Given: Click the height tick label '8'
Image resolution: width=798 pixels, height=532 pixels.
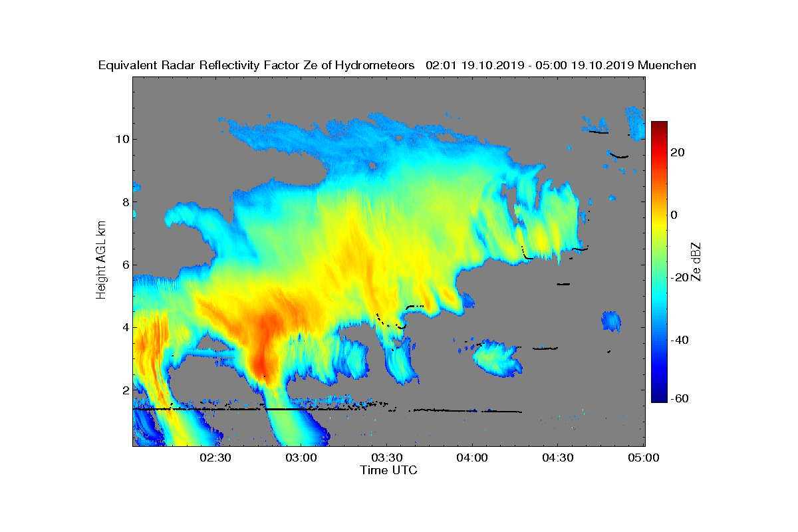Looking at the screenshot, I should 124,202.
